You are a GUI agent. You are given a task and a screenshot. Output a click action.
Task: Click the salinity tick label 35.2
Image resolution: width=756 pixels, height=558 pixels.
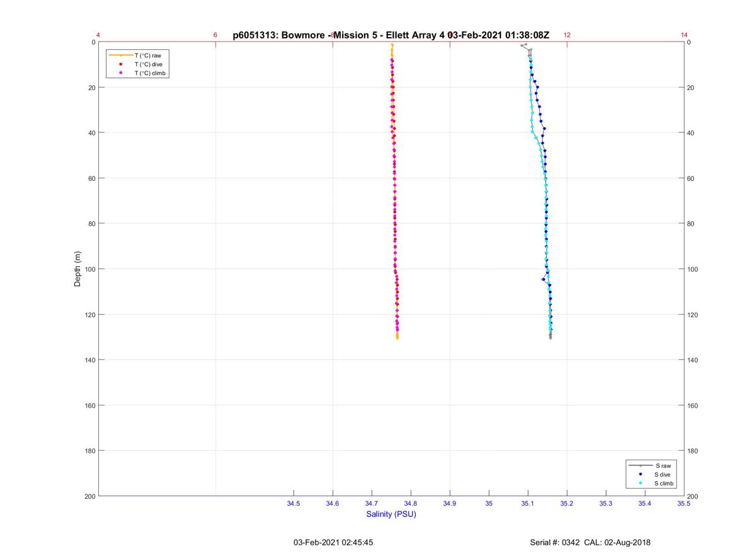(567, 504)
